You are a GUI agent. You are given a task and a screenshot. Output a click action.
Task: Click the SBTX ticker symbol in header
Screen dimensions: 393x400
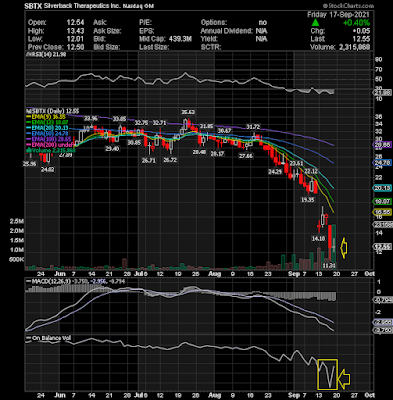click(x=33, y=6)
